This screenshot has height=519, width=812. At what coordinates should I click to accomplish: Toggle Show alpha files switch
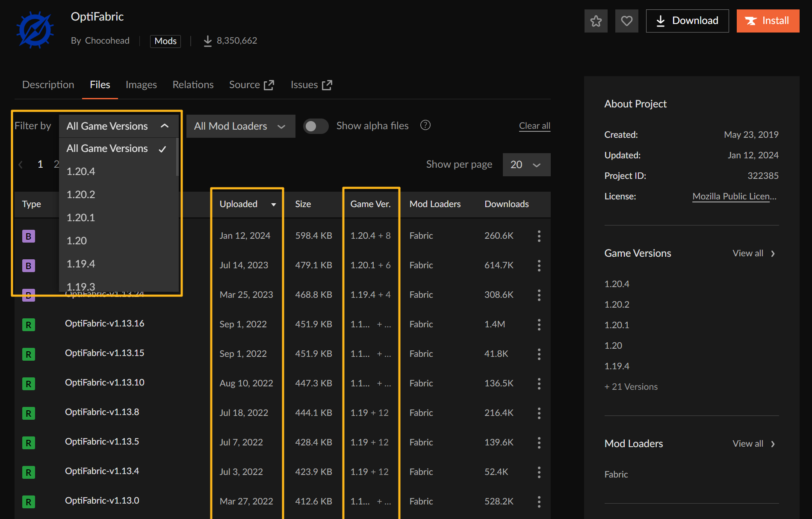(316, 126)
